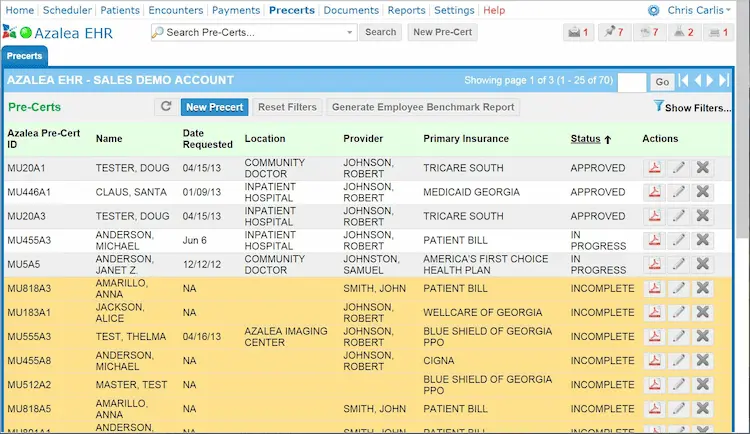The height and width of the screenshot is (434, 750).
Task: Open the Home menu
Action: 20,10
